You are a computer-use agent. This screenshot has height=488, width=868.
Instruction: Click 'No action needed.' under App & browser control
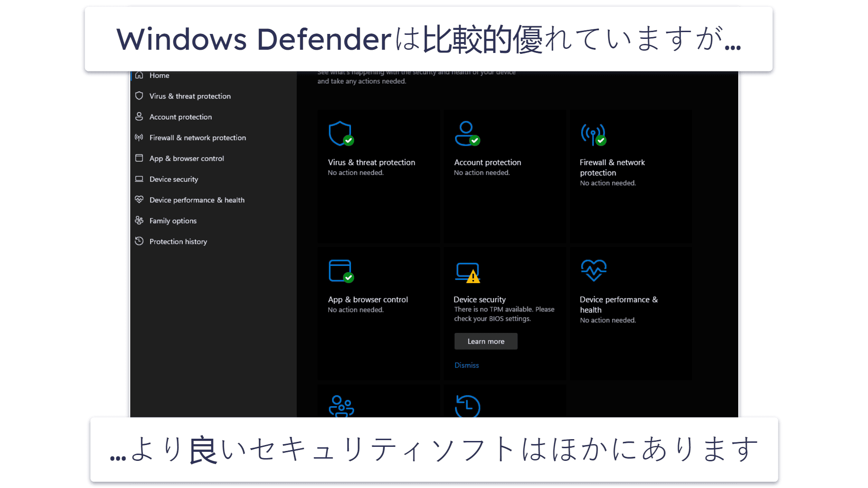(356, 310)
